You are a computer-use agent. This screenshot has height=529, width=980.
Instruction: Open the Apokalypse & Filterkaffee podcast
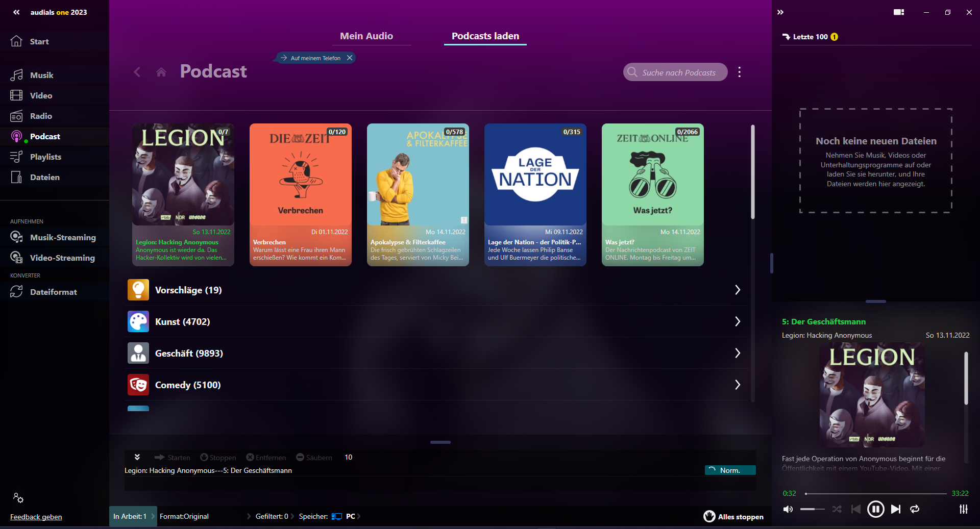[x=418, y=194]
